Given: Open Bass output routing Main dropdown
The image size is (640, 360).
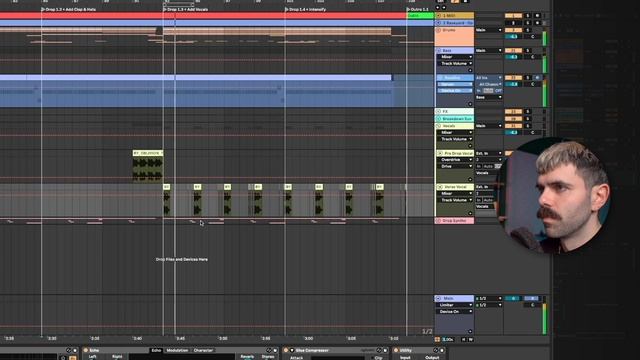Looking at the screenshot, I should click(489, 51).
